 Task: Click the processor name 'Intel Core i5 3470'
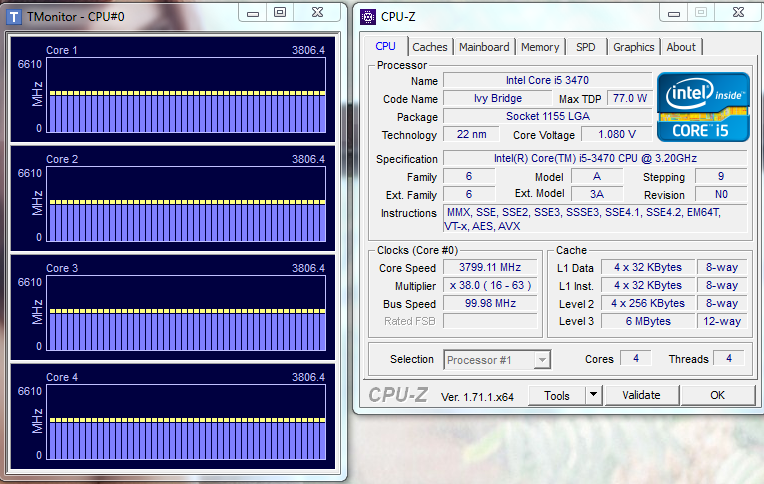547,80
